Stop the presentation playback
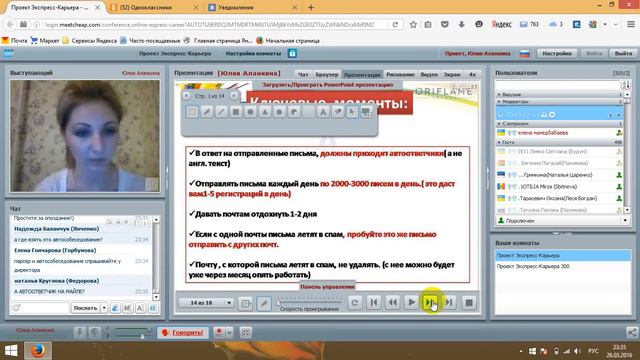 (469, 303)
